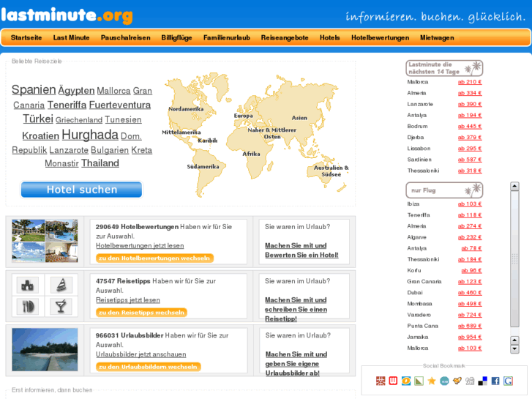The image size is (532, 399).
Task: Open the Thailand destination link
Action: [x=100, y=163]
